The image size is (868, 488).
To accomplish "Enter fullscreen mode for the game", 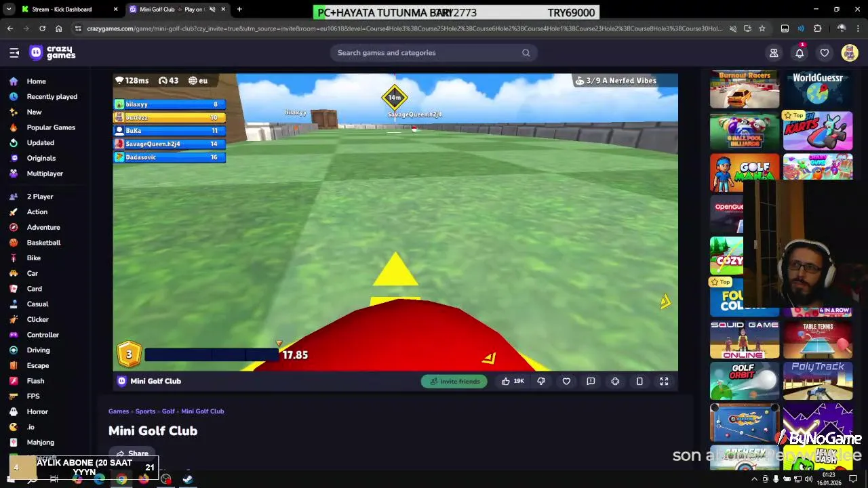I will coord(664,382).
